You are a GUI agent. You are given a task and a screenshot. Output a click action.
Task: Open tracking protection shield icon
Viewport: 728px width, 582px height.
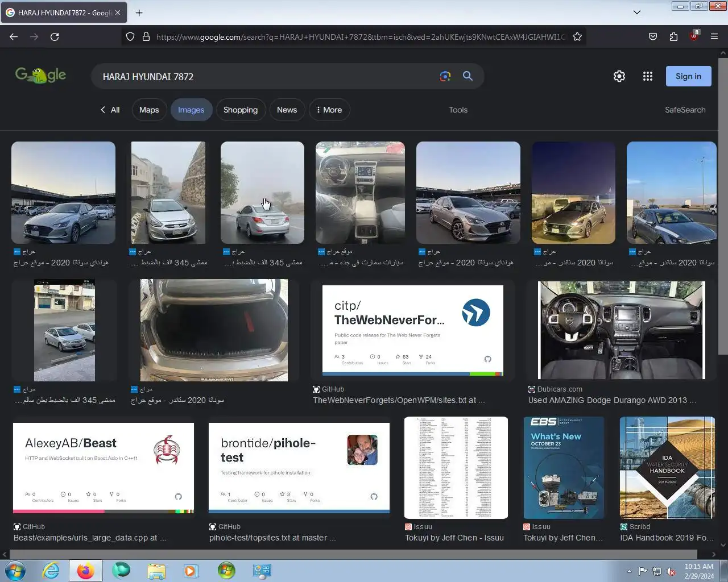[x=130, y=36]
